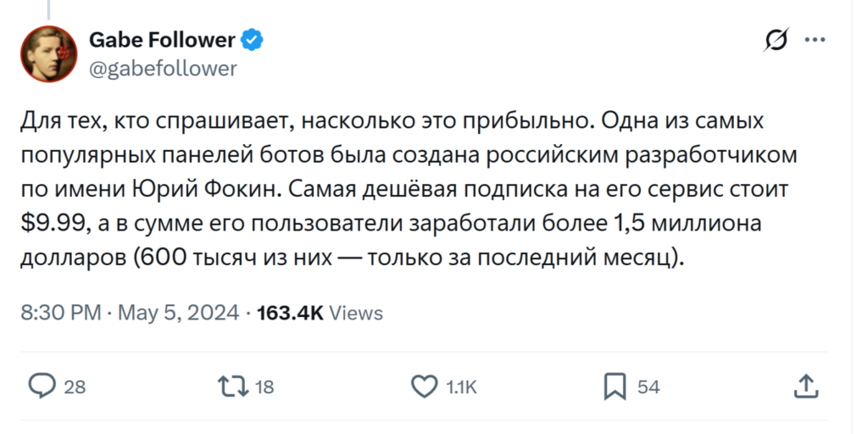Click the blue verified badge
This screenshot has height=434, width=868.
tap(252, 39)
